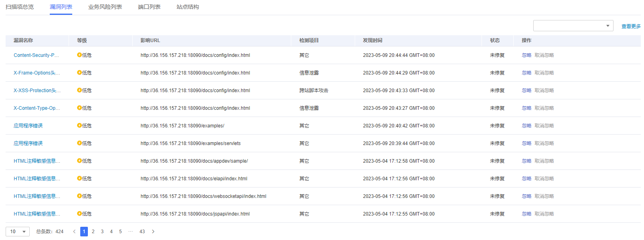This screenshot has width=644, height=240.
Task: Go to page 2 of results
Action: [93, 232]
